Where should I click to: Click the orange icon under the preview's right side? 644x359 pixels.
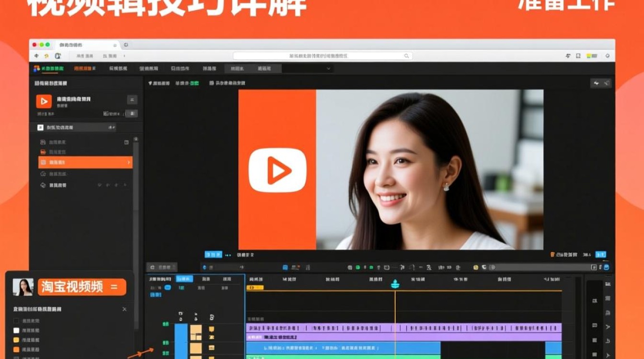tap(552, 255)
